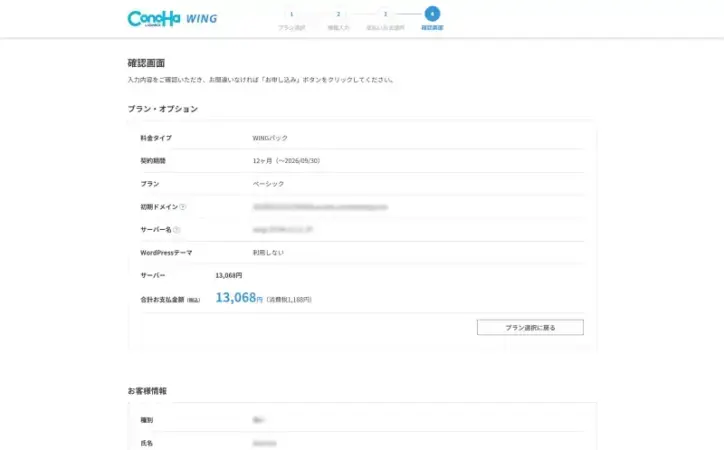
Task: Jump to step 3 payment method indicator
Action: pos(385,14)
